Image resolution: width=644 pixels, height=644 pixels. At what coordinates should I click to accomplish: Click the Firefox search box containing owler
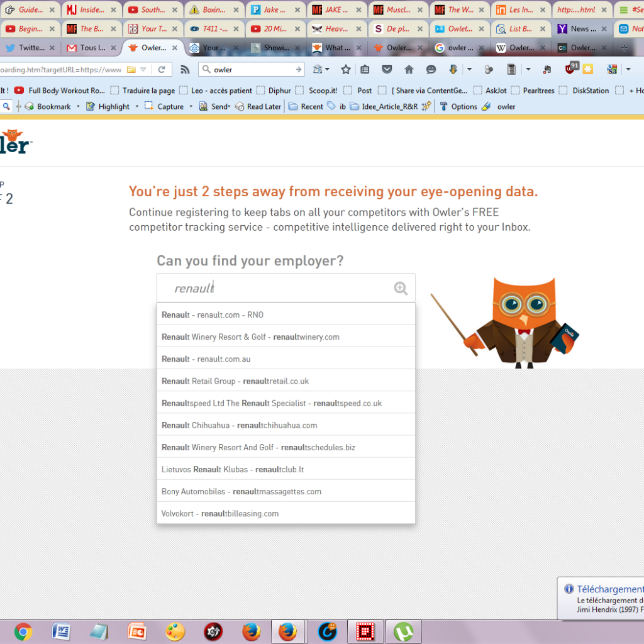coord(250,69)
